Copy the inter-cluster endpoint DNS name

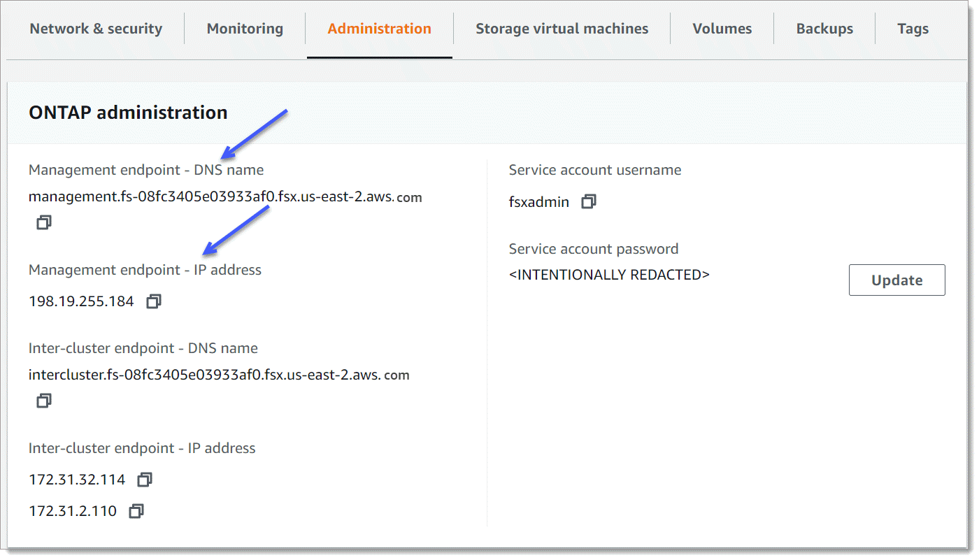tap(44, 401)
